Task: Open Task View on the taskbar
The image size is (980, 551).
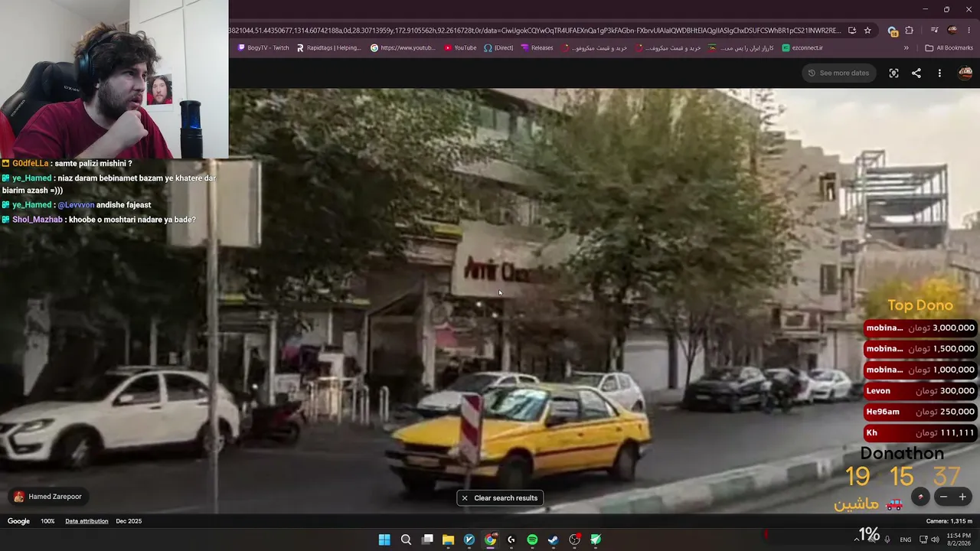Action: (x=427, y=540)
